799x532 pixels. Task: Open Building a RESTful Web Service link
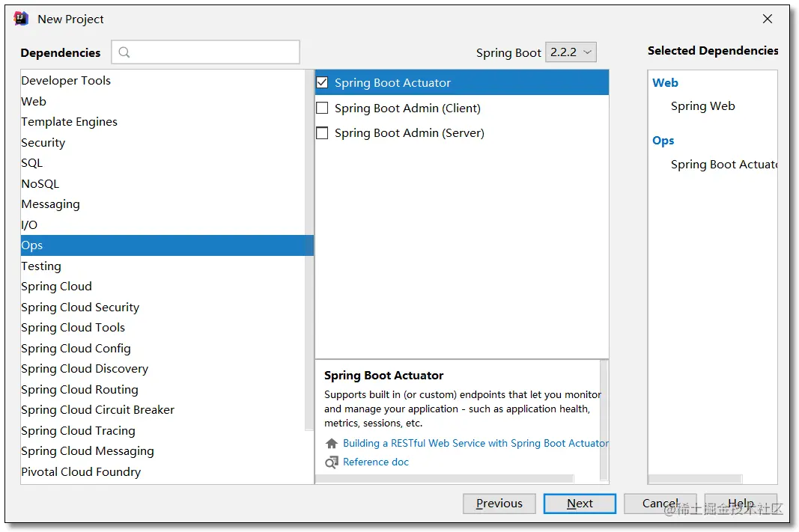tap(476, 444)
